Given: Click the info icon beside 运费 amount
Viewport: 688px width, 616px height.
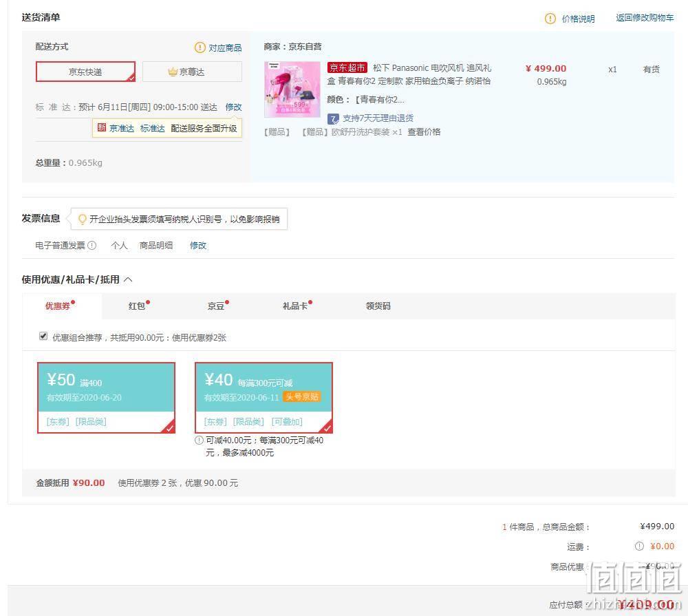Looking at the screenshot, I should 639,546.
